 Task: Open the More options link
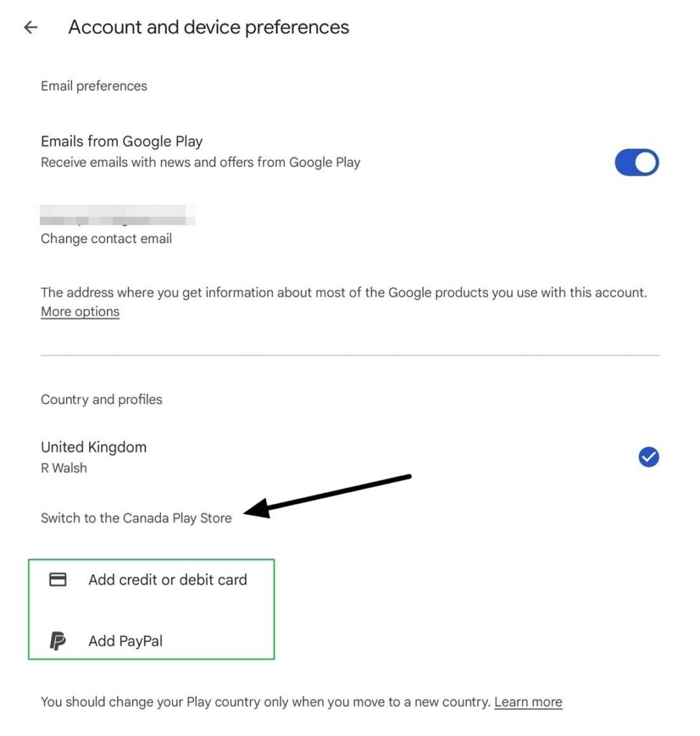click(x=80, y=312)
